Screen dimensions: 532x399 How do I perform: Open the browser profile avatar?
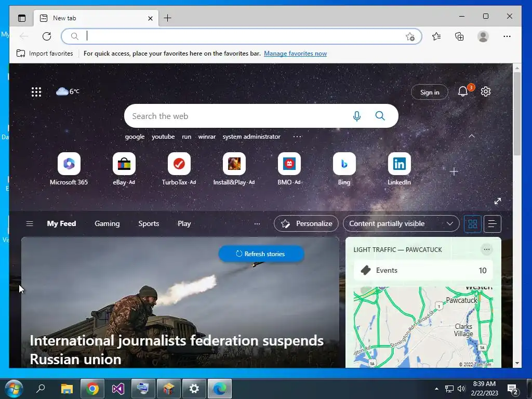tap(483, 36)
